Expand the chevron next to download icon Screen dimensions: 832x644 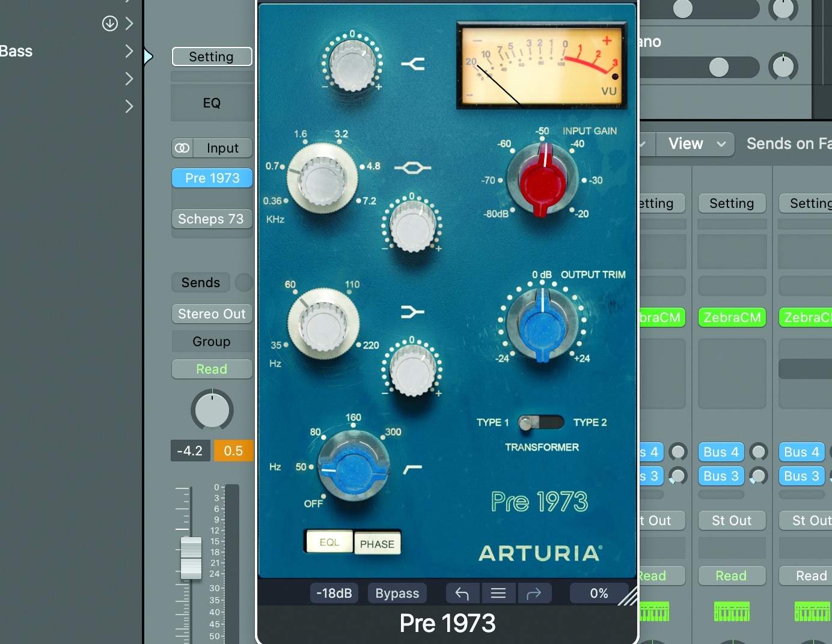tap(129, 23)
